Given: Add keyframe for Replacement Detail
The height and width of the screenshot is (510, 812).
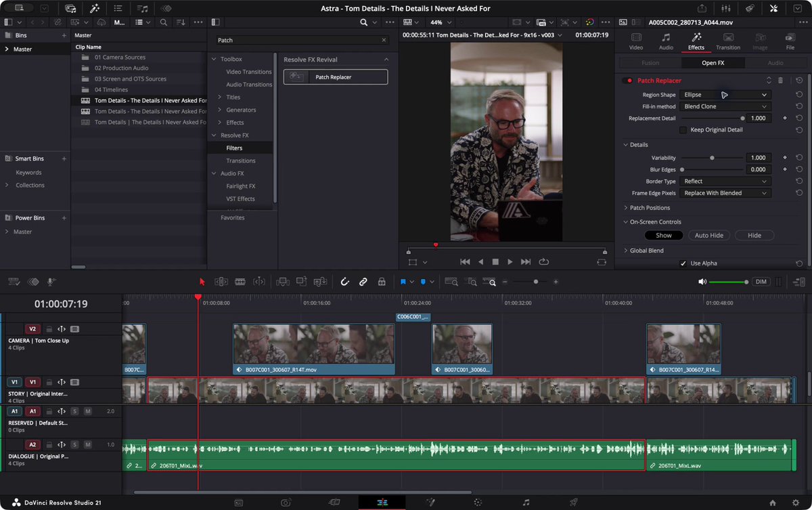Looking at the screenshot, I should [x=785, y=119].
